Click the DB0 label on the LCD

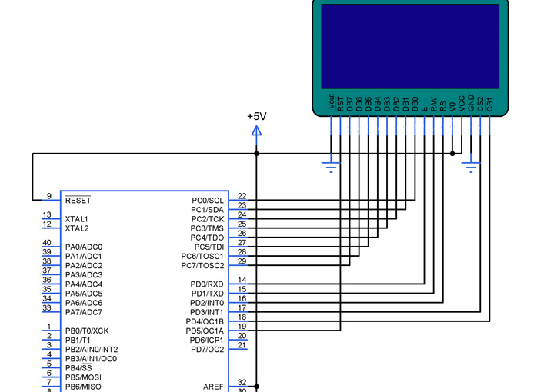[415, 104]
